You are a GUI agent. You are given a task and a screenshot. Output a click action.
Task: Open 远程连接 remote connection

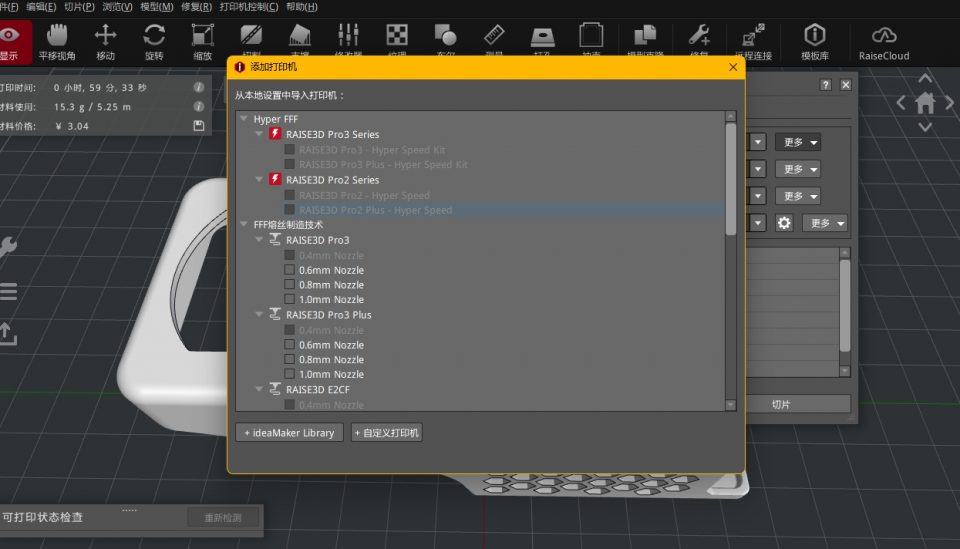coord(753,42)
